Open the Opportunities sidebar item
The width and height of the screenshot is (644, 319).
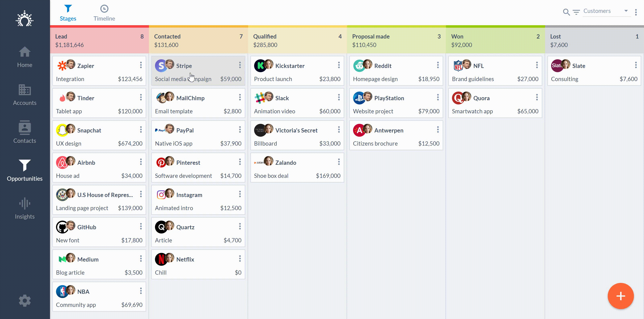tap(25, 170)
